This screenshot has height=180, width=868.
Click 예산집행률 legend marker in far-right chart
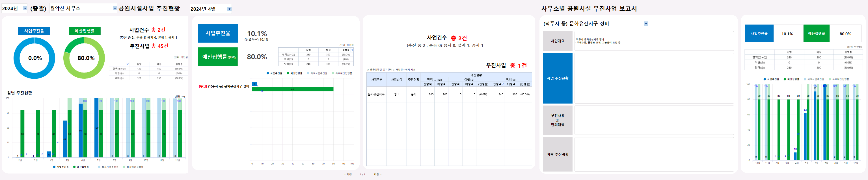point(785,79)
